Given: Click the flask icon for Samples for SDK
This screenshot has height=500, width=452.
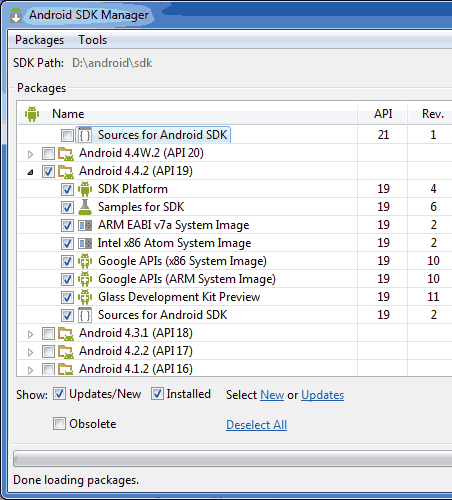Looking at the screenshot, I should [x=85, y=207].
